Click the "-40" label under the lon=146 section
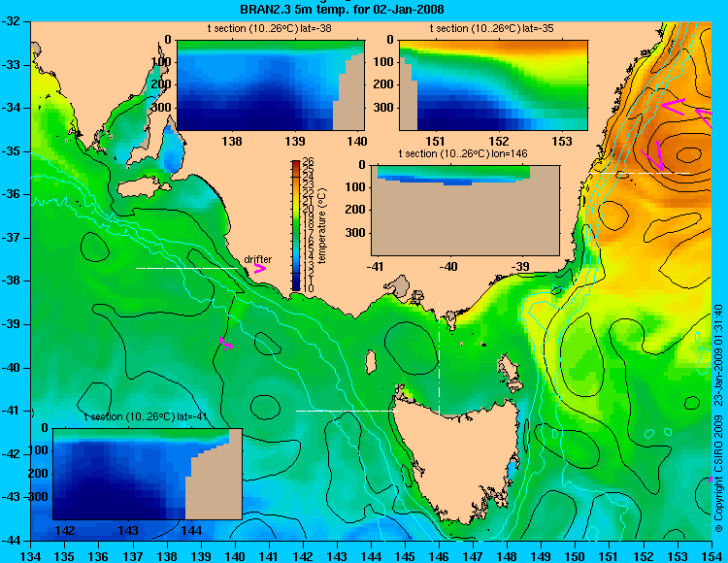 [448, 266]
